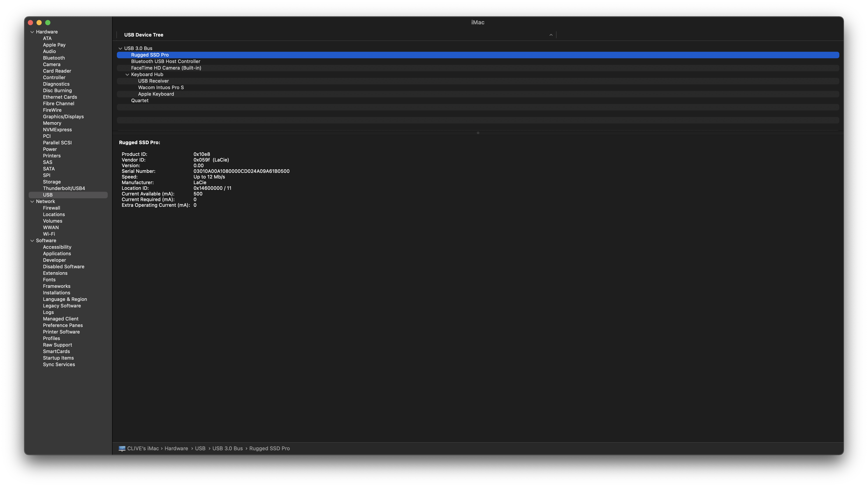Open Thunderbolt/USB4 in the sidebar
The width and height of the screenshot is (868, 487).
pyautogui.click(x=64, y=188)
